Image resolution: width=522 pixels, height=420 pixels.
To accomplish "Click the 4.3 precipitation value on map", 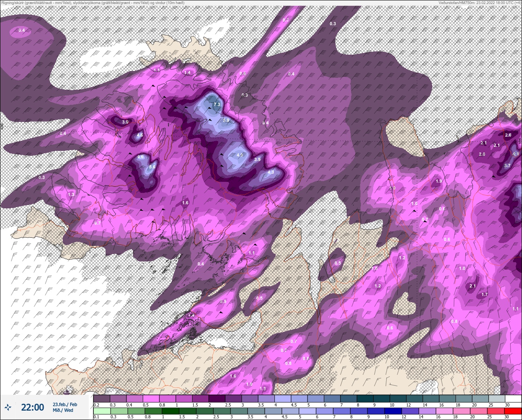I will [271, 172].
